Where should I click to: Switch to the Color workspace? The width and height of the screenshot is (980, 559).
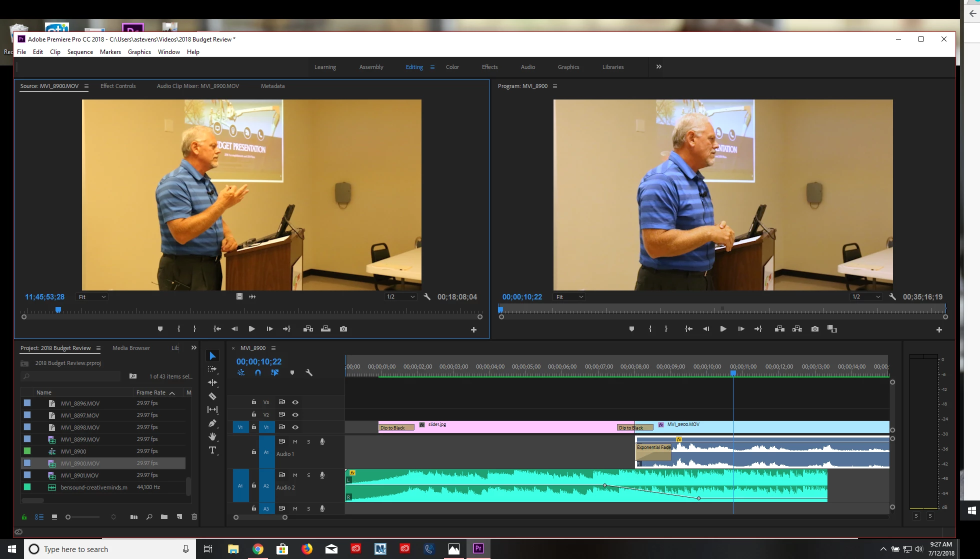pos(452,67)
